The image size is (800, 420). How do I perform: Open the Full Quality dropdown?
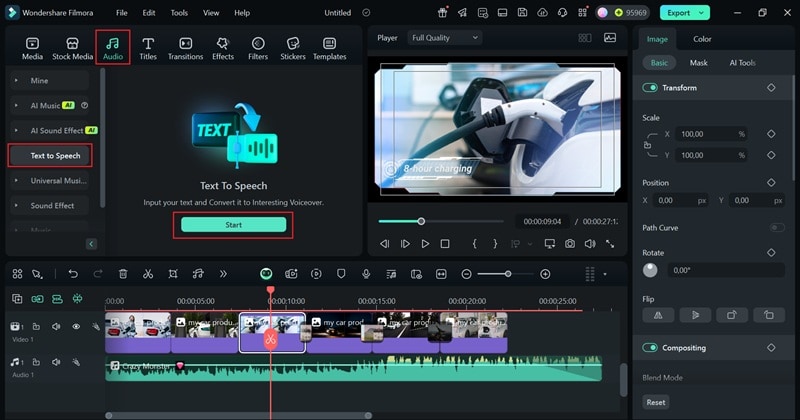444,38
